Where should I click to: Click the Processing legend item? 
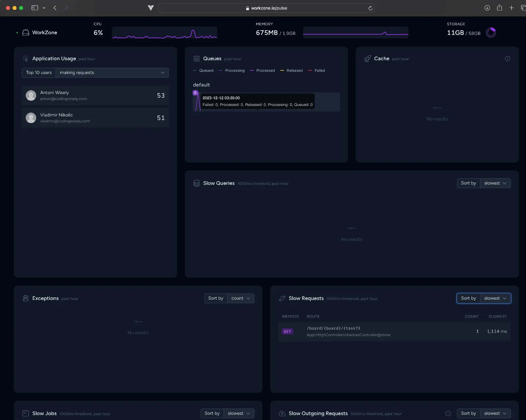point(232,70)
